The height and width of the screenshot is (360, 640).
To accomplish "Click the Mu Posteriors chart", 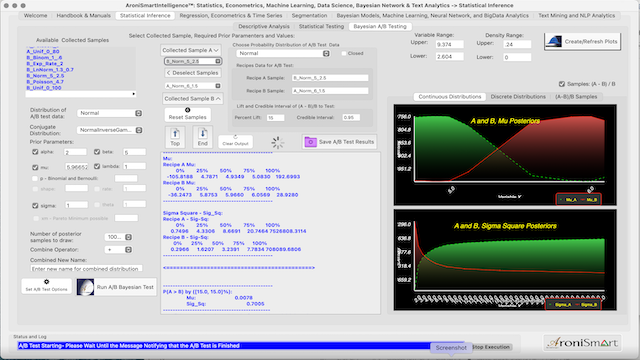I will pyautogui.click(x=505, y=155).
